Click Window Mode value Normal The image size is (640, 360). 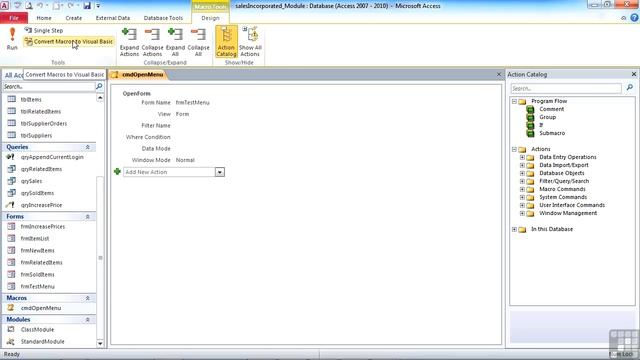point(185,160)
